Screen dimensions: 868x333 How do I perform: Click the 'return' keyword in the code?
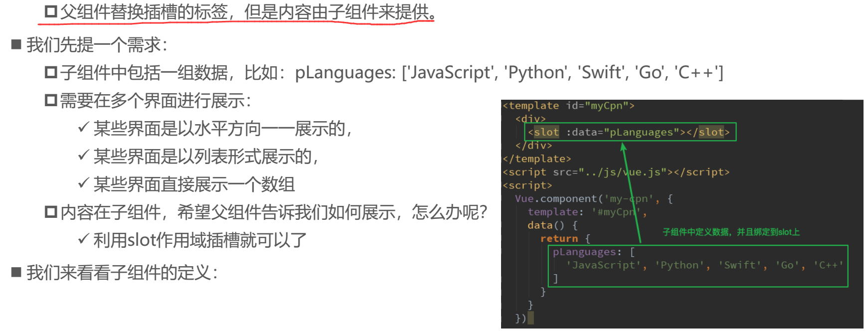[x=559, y=239]
